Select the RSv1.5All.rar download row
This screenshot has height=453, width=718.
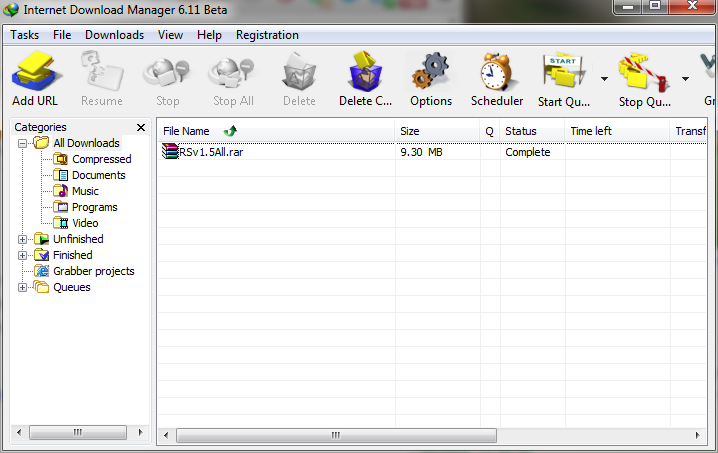click(x=432, y=152)
